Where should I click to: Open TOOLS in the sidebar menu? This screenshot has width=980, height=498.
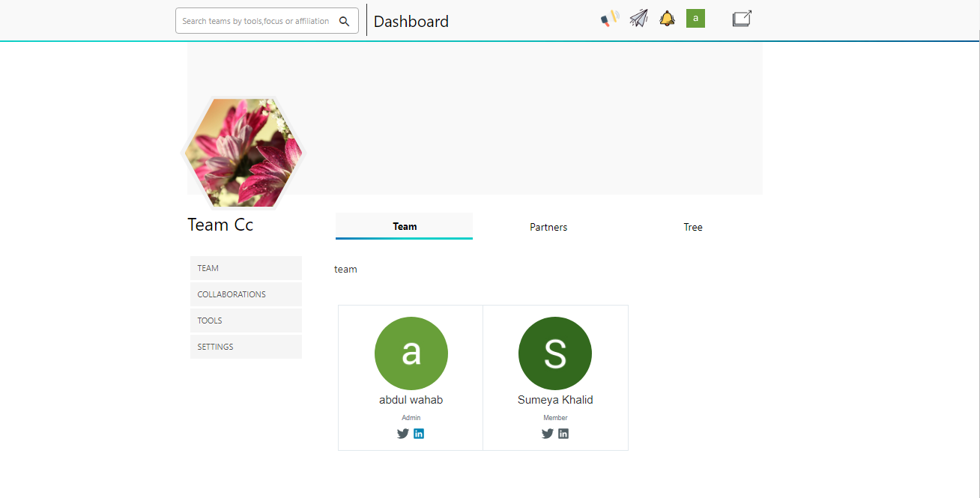pyautogui.click(x=246, y=321)
